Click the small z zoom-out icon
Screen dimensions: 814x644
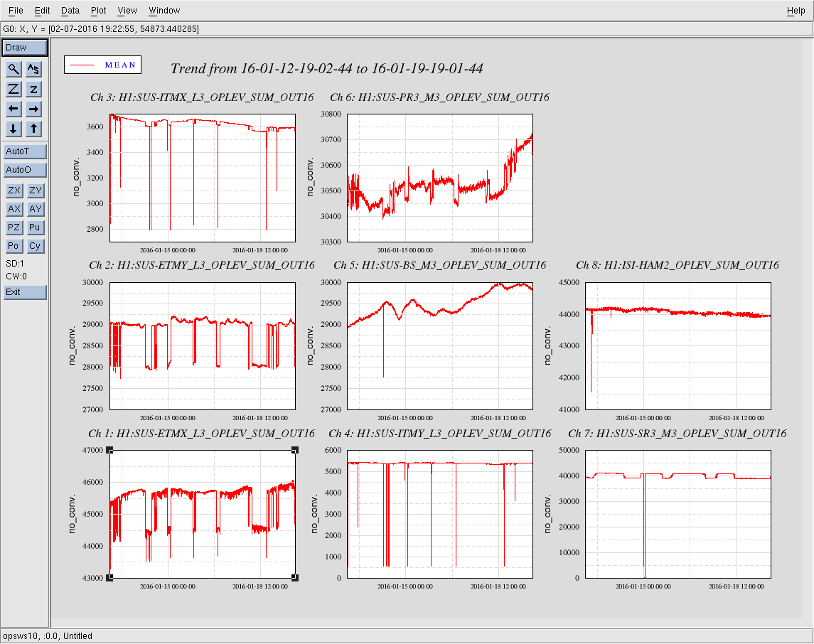(34, 89)
